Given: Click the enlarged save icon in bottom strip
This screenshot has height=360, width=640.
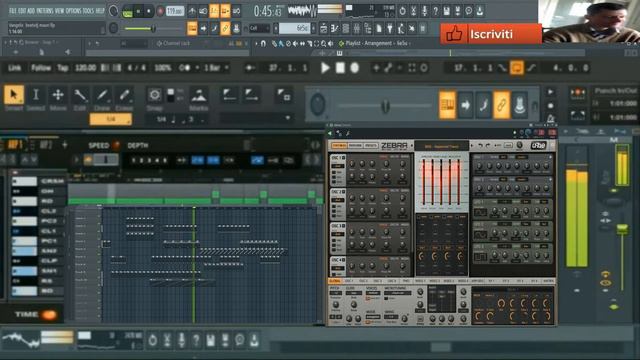Looking at the screenshot, I should click(x=211, y=340).
